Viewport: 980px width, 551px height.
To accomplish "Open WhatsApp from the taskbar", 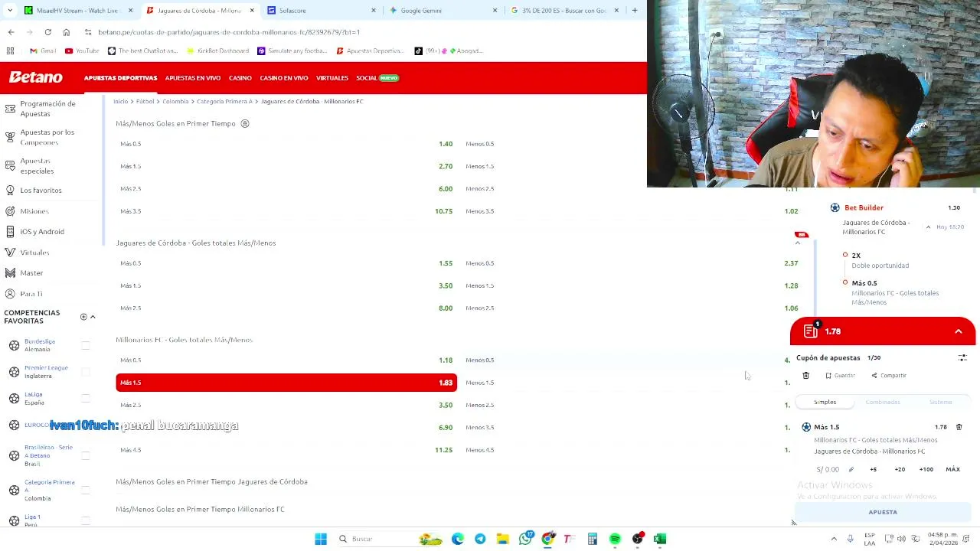I will coord(525,539).
